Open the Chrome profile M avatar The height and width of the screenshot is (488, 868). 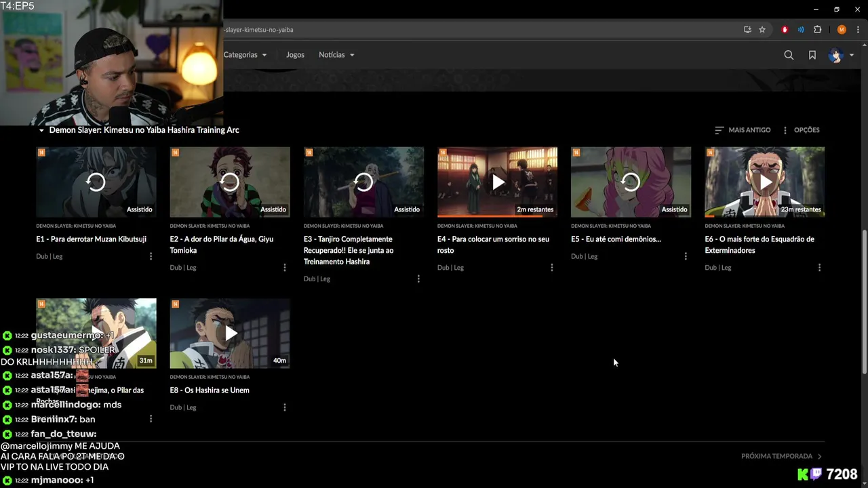point(842,30)
